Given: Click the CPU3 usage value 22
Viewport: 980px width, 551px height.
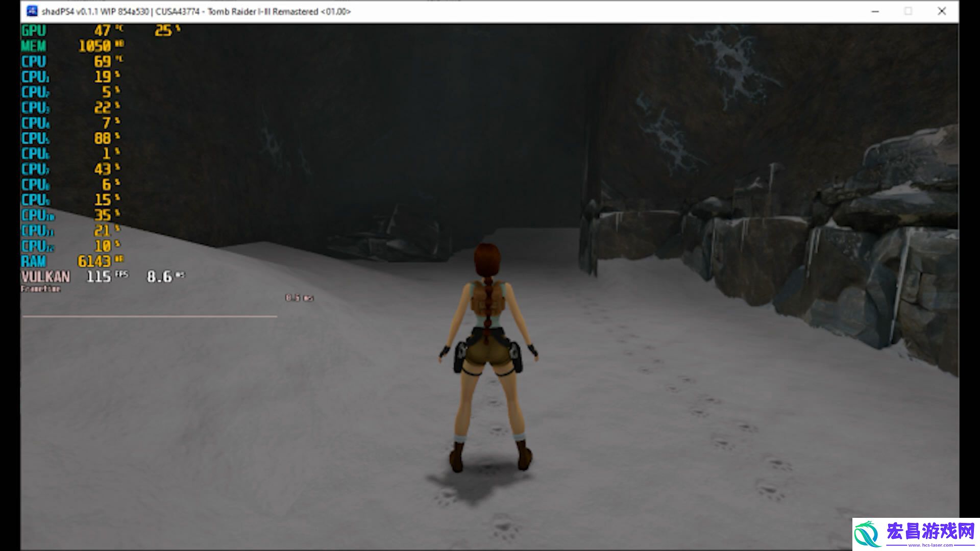Looking at the screenshot, I should 102,108.
